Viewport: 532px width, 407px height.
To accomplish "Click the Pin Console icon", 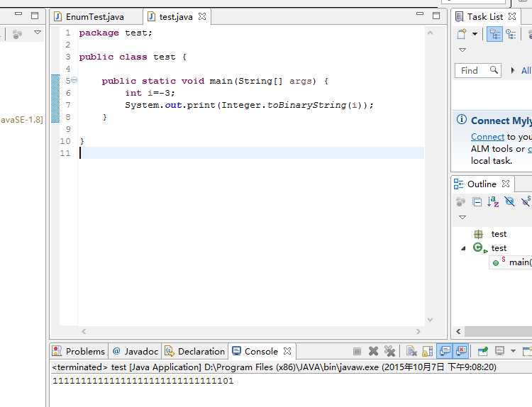I will pyautogui.click(x=482, y=352).
